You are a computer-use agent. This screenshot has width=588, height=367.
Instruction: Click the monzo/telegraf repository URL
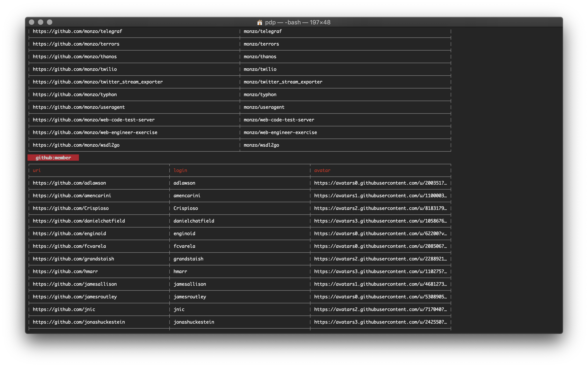click(77, 31)
